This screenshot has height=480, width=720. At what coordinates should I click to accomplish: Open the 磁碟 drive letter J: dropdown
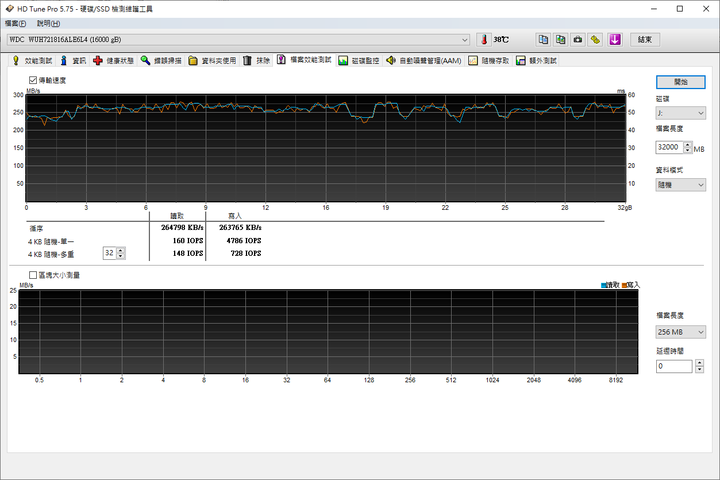point(682,113)
